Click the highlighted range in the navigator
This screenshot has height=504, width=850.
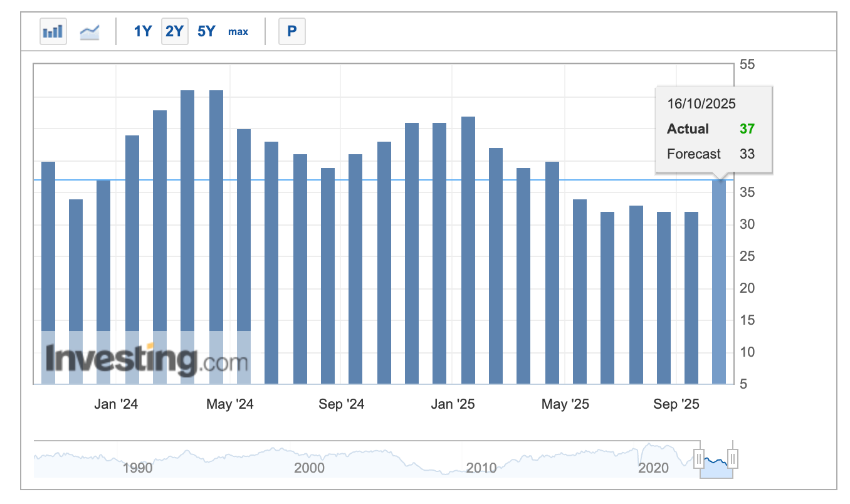[715, 467]
